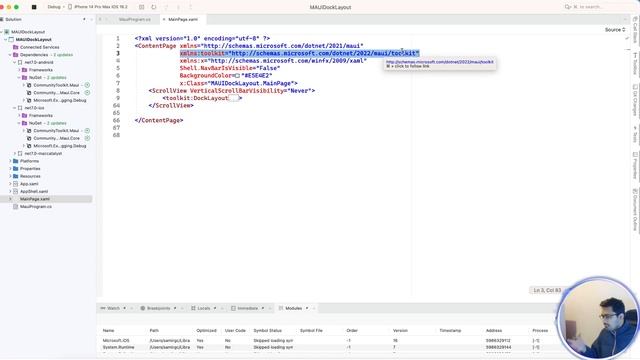Sort modules by the Optimized column header
Screen dimensions: 640x360
207,331
